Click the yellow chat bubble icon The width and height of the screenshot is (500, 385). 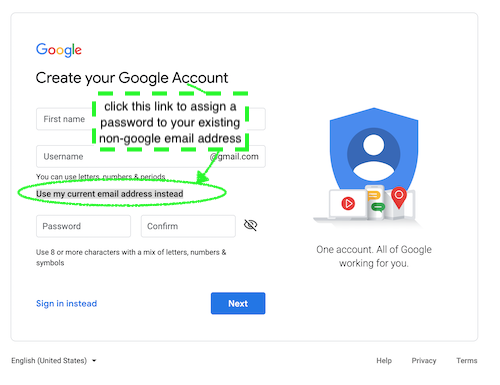[374, 195]
